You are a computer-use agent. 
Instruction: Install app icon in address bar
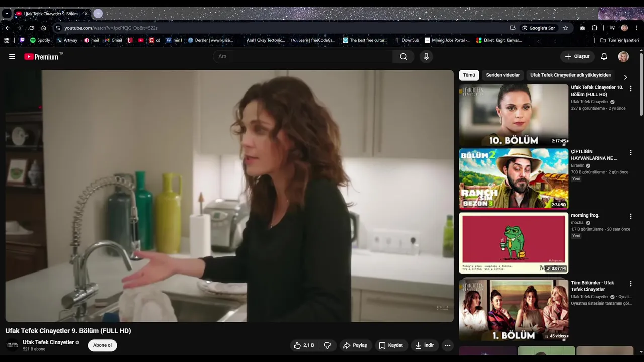click(513, 28)
